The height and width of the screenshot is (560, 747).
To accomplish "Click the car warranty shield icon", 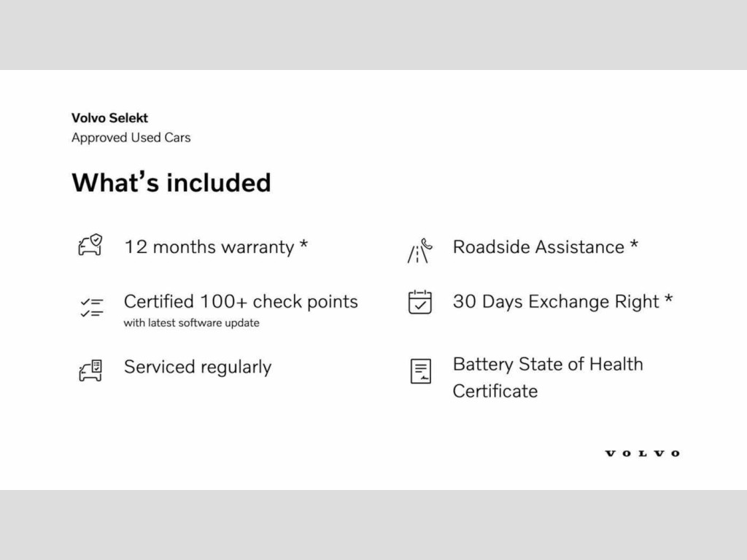I will tap(90, 246).
